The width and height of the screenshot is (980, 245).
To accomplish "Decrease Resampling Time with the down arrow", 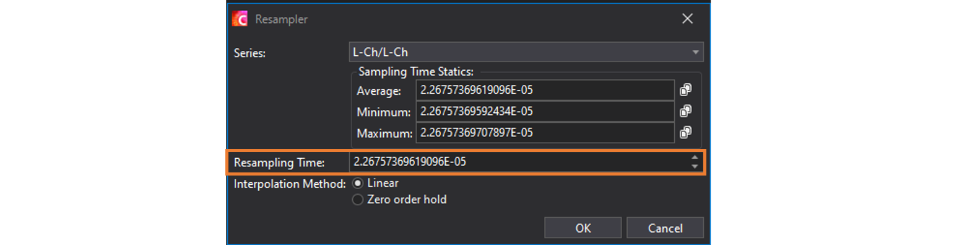I will [695, 166].
